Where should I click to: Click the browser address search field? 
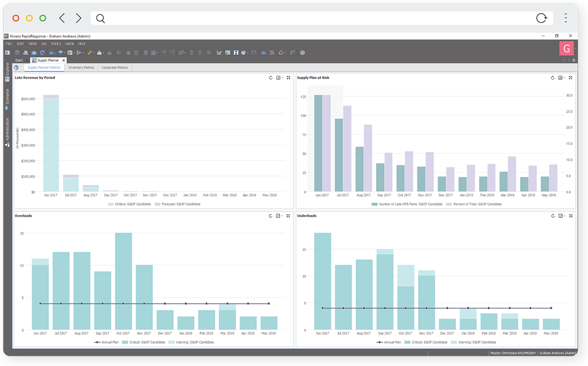318,18
